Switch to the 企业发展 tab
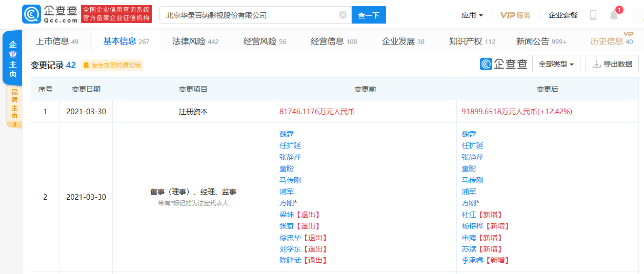The height and width of the screenshot is (274, 644). (x=403, y=41)
